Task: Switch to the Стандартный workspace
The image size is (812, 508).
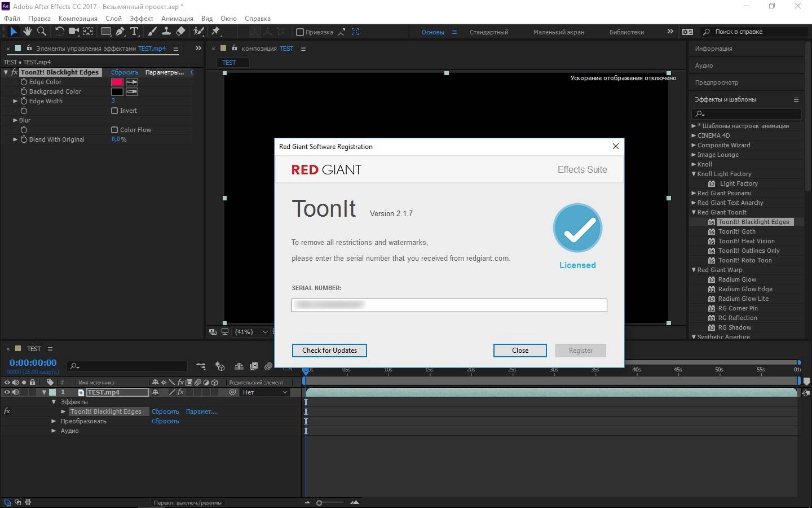Action: [x=489, y=32]
